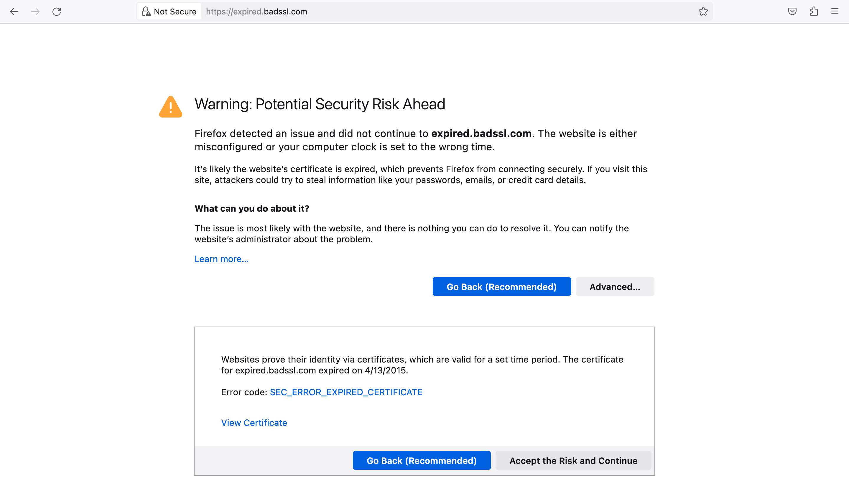Click the 'What can you do about it?' heading
The width and height of the screenshot is (849, 504).
[x=252, y=208]
